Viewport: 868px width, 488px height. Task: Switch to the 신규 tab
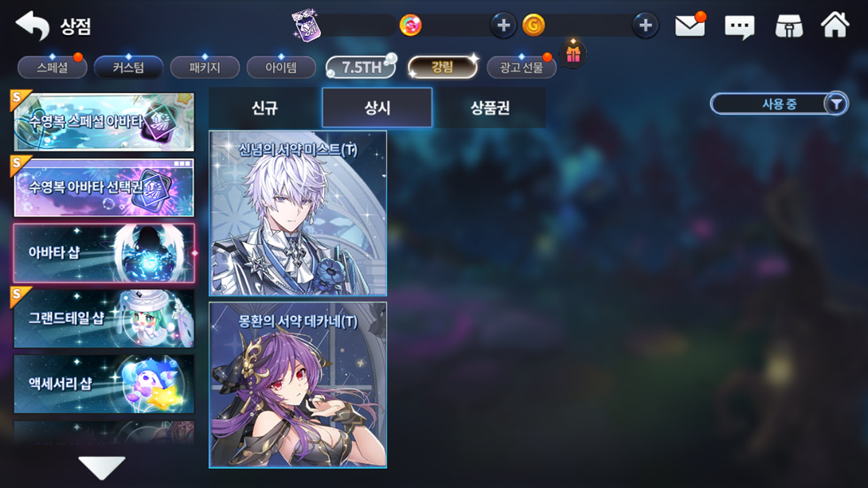(x=264, y=107)
